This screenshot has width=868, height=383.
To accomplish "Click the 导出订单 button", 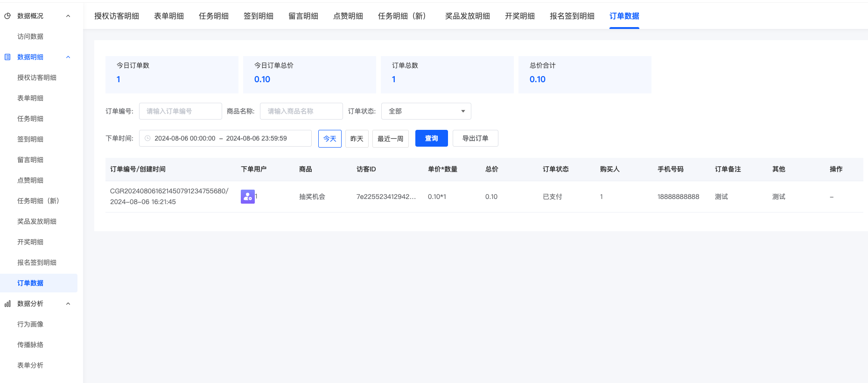I will click(x=475, y=138).
